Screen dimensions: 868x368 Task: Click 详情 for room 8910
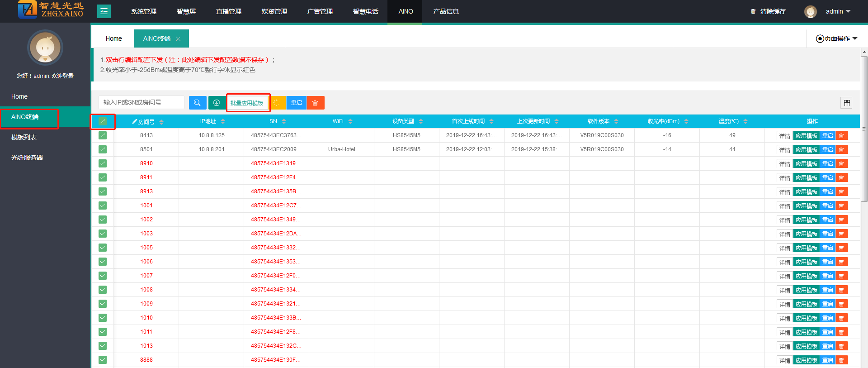coord(784,164)
